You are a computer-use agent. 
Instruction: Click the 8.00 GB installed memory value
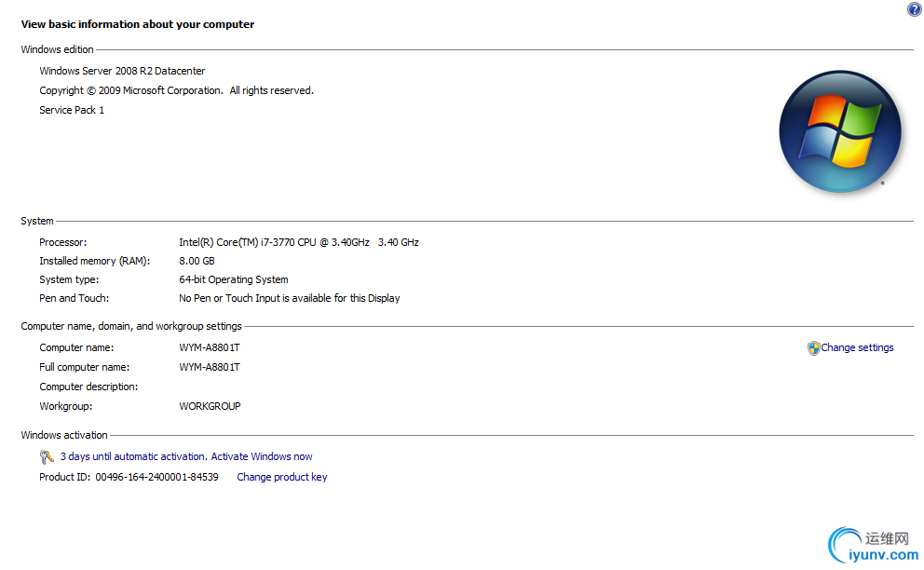pos(197,262)
